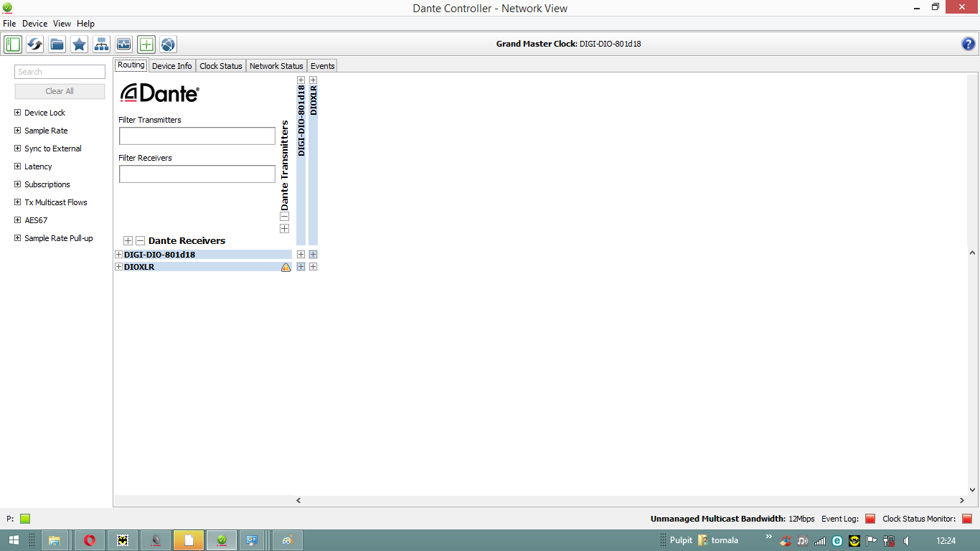
Task: Click the Event Log red indicator
Action: pos(870,519)
